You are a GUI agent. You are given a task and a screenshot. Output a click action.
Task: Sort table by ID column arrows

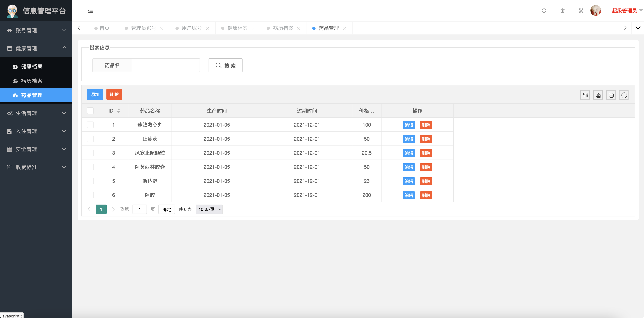point(119,111)
